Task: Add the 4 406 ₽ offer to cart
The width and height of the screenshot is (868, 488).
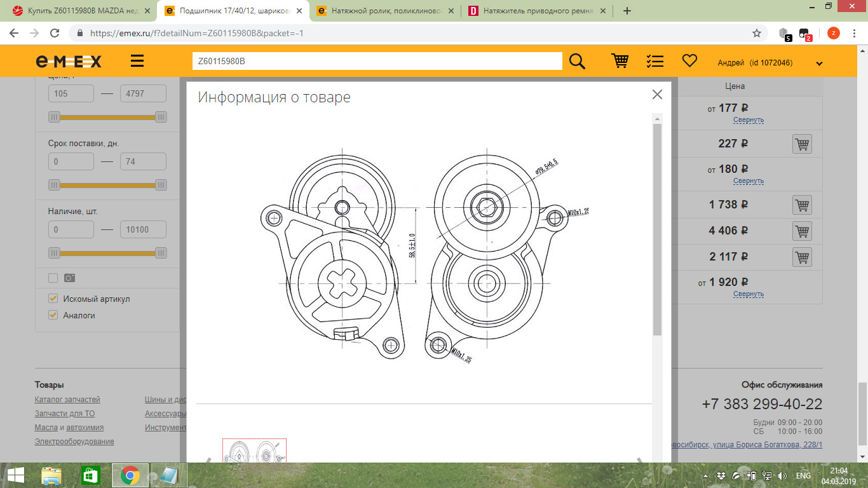Action: pos(802,231)
